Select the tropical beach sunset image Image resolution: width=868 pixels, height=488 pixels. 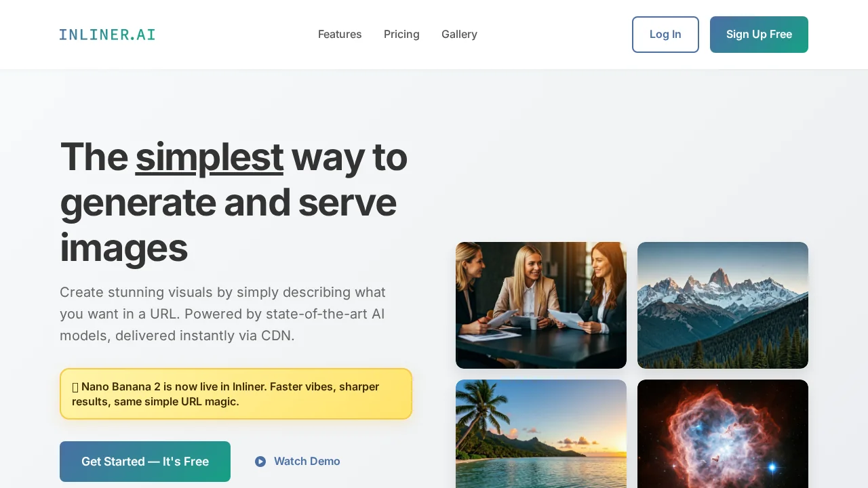541,434
